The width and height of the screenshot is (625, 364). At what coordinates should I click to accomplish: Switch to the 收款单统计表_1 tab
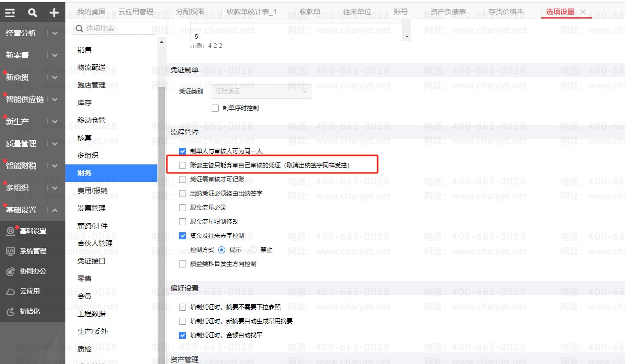click(252, 12)
